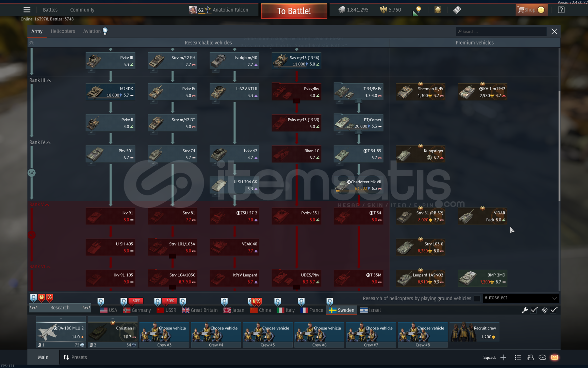Open the item ticket inventory icon
This screenshot has width=588, height=368.
coord(457,10)
